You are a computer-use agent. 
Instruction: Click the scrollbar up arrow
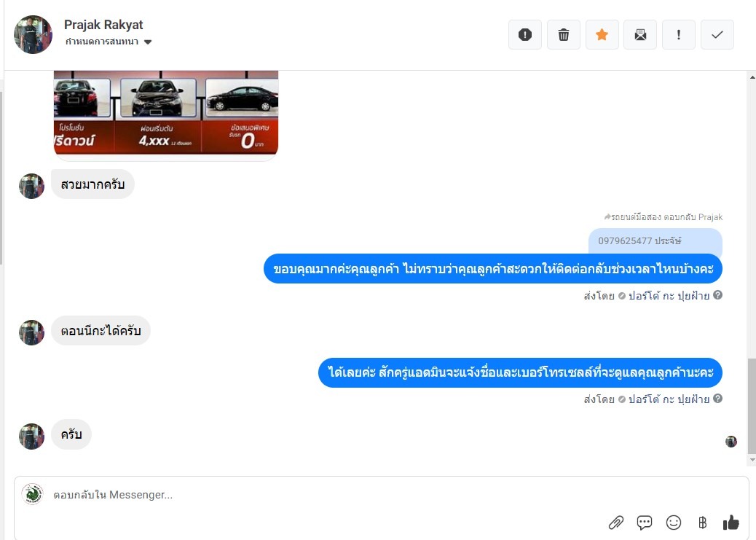[752, 77]
